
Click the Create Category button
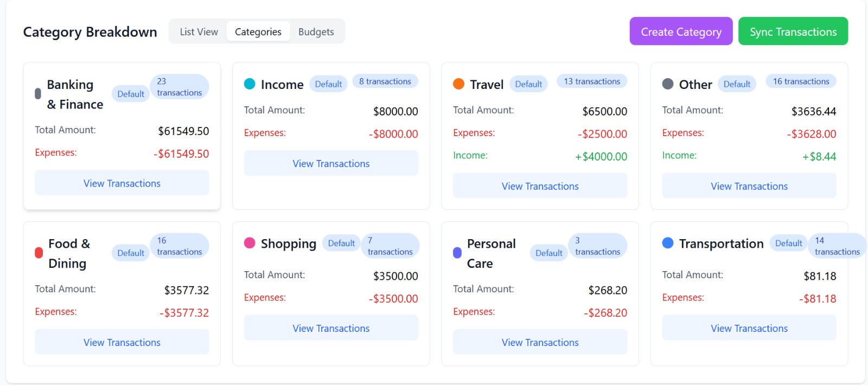pyautogui.click(x=681, y=31)
